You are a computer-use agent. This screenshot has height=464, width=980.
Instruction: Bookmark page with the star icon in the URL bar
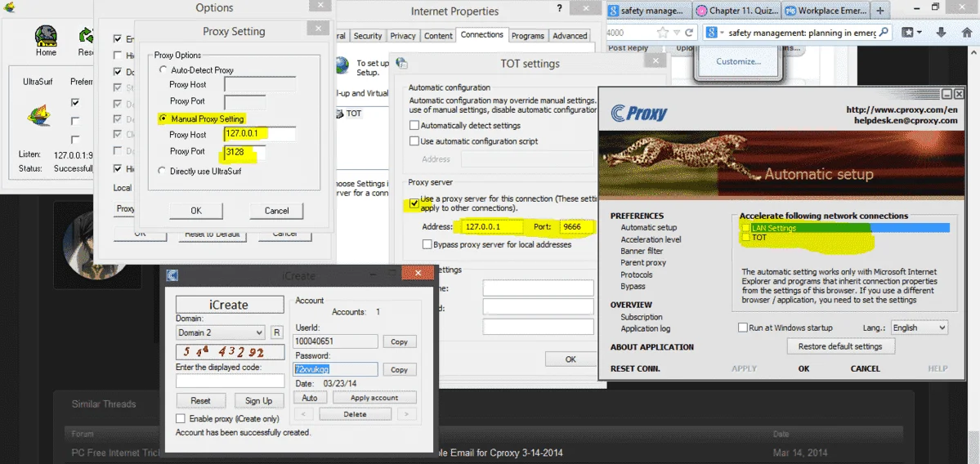662,33
